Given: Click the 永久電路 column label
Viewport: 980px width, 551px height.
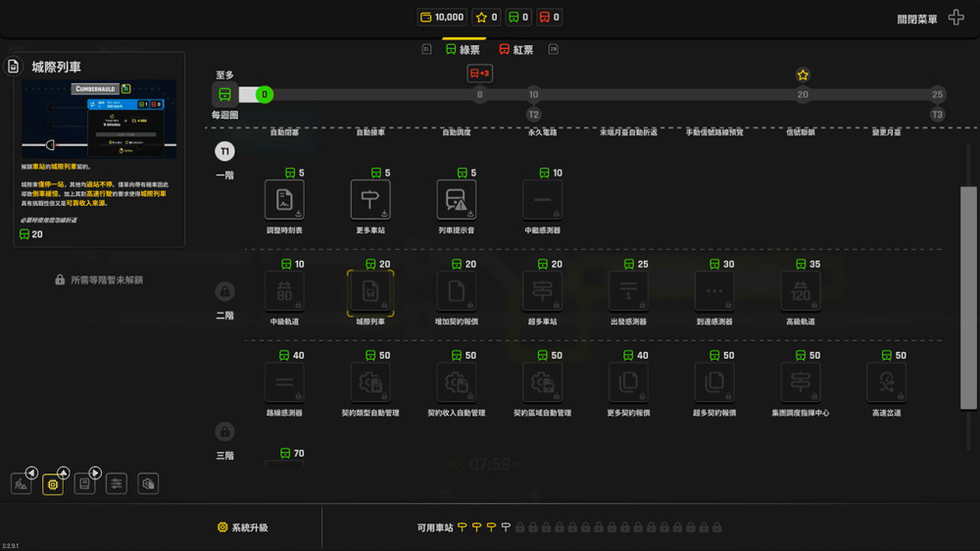Looking at the screenshot, I should point(543,132).
